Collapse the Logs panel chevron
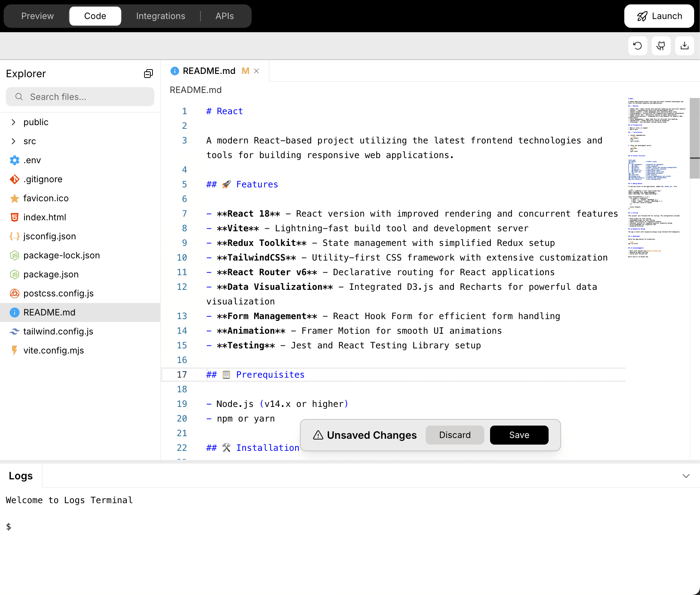This screenshot has width=700, height=595. click(x=685, y=476)
